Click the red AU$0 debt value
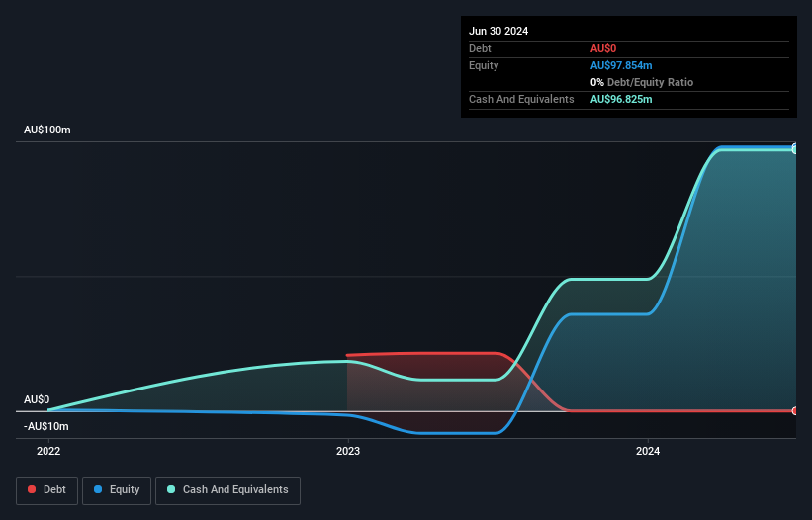 (603, 48)
